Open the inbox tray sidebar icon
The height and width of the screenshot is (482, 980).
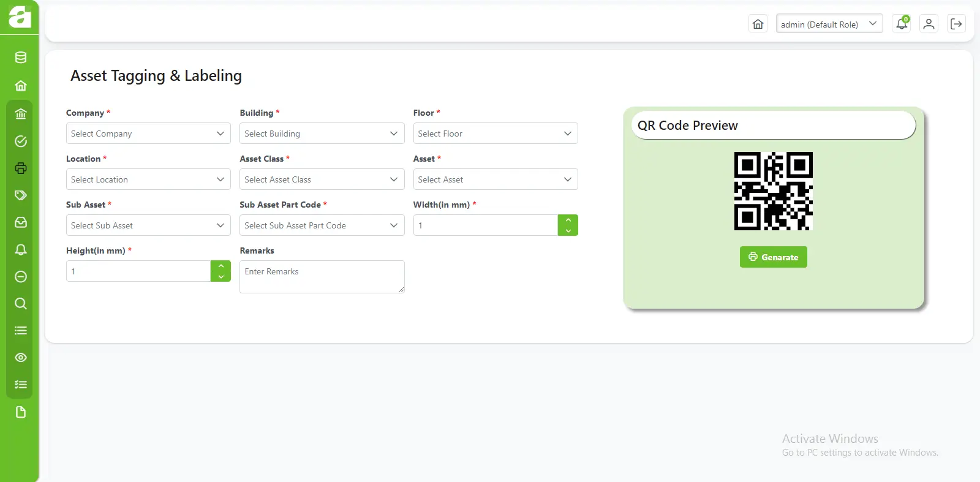click(21, 222)
